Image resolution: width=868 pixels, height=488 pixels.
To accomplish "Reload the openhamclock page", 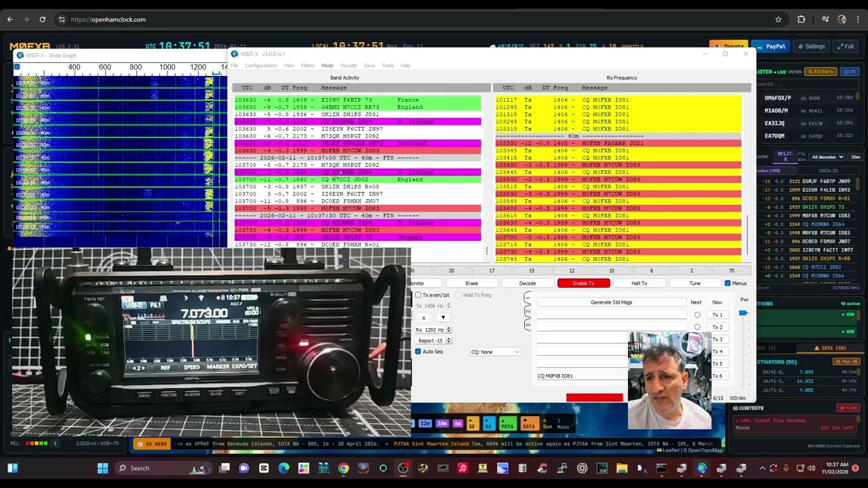I will (42, 20).
